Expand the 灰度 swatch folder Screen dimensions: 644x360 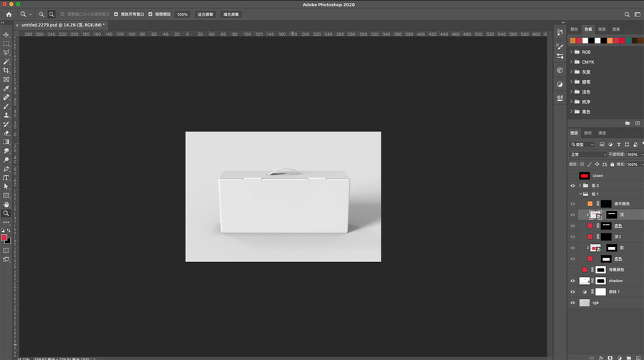(571, 72)
